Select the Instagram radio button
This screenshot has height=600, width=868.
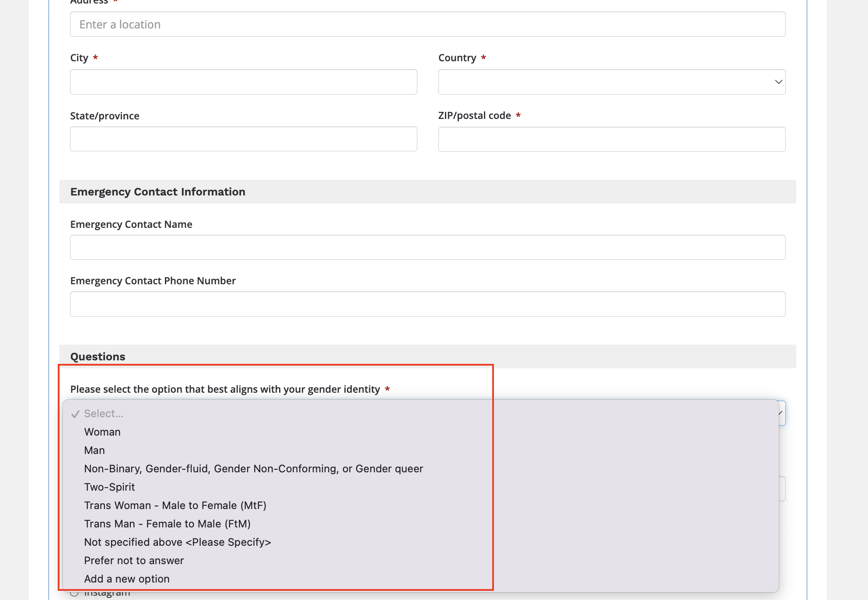tap(74, 594)
